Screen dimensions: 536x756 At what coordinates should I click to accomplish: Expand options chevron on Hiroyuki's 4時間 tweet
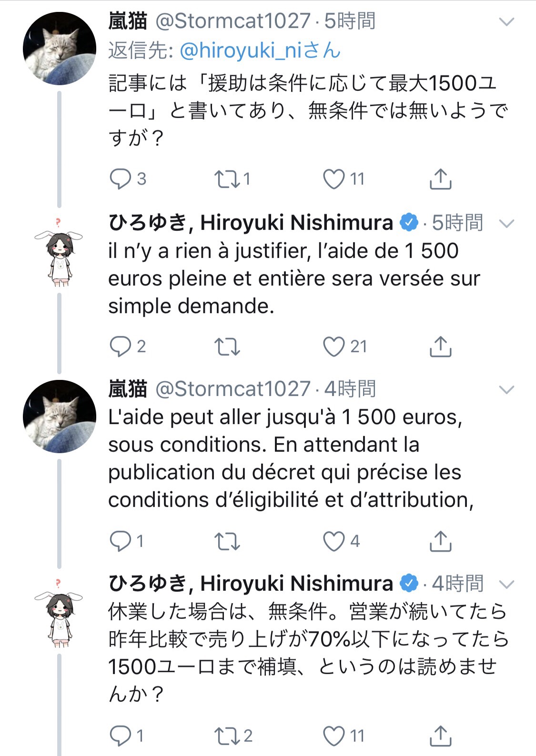[x=506, y=584]
